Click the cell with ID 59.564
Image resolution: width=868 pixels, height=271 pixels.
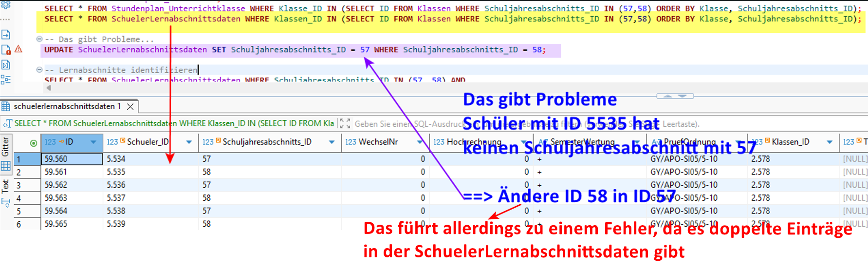tap(72, 211)
